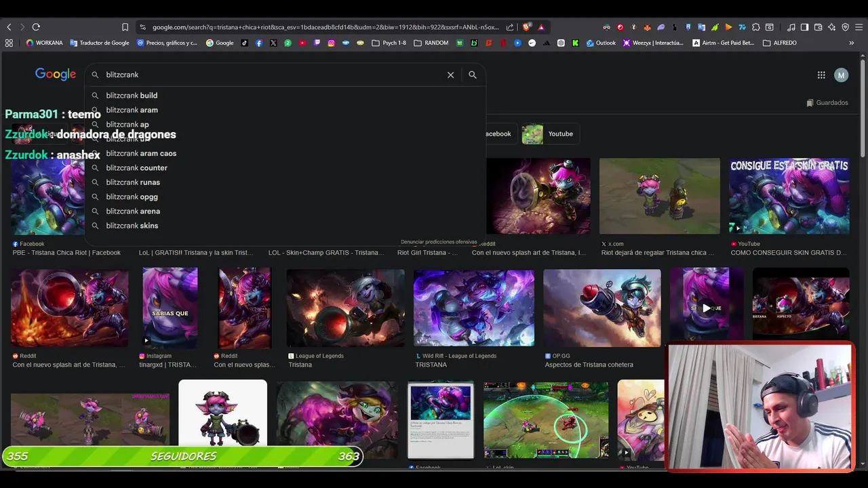Open the OP.GG Tristana cohetera image
This screenshot has width=868, height=488.
[x=602, y=308]
